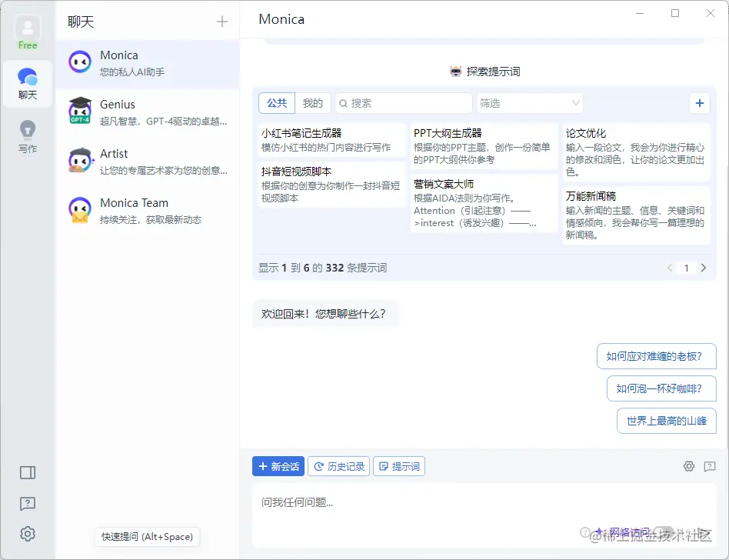Click the Monica title in chat header
The image size is (729, 560).
(281, 19)
